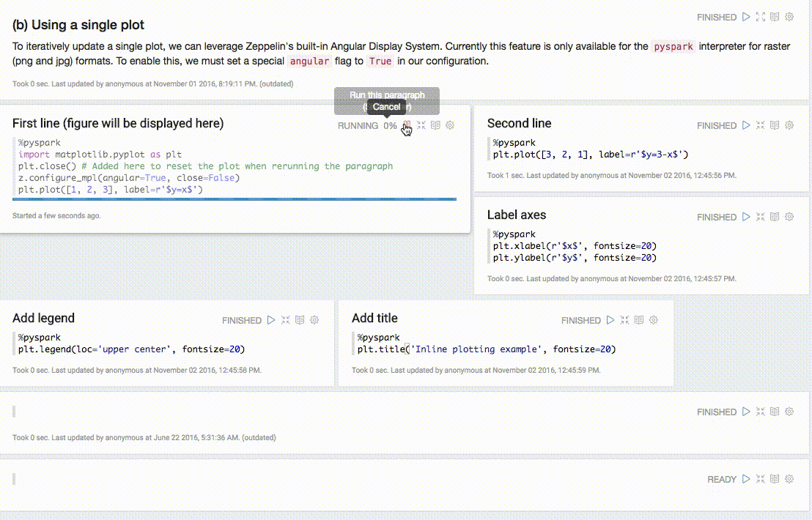The height and width of the screenshot is (520, 812).
Task: Toggle output visibility for Add legend paragraph
Action: click(300, 320)
